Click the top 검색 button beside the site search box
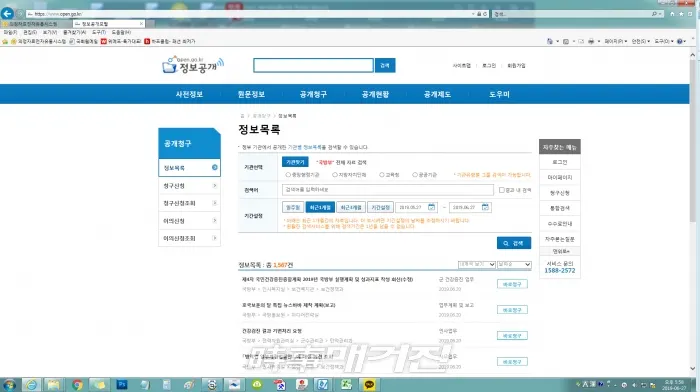Viewport: 700px width, 392px height. click(385, 65)
